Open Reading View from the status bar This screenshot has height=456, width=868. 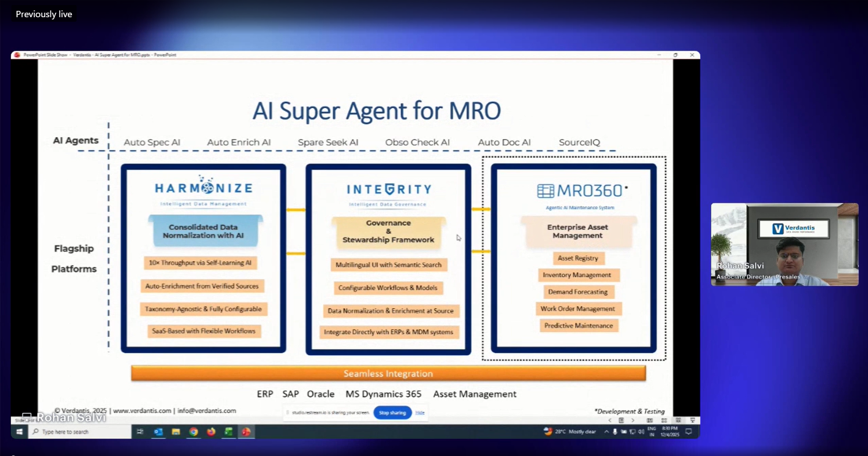(678, 421)
